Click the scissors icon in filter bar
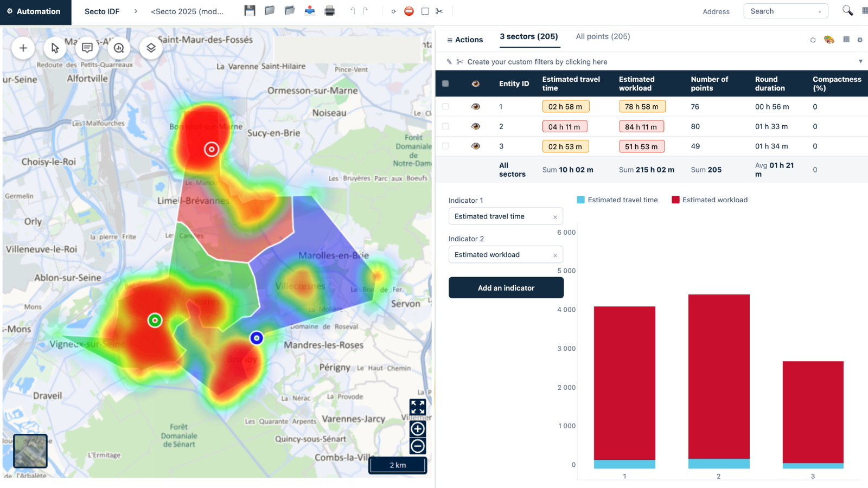The image size is (868, 488). pos(459,62)
